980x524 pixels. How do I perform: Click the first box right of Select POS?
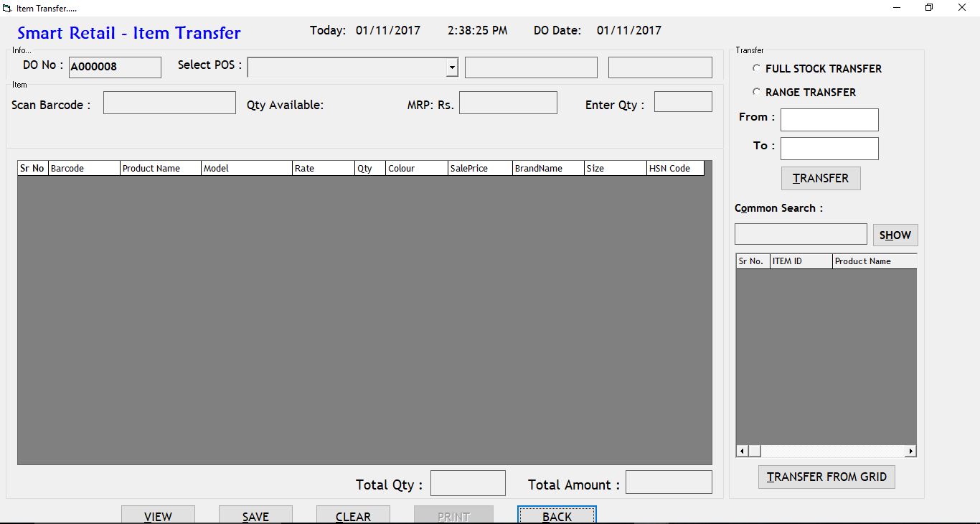pyautogui.click(x=531, y=67)
